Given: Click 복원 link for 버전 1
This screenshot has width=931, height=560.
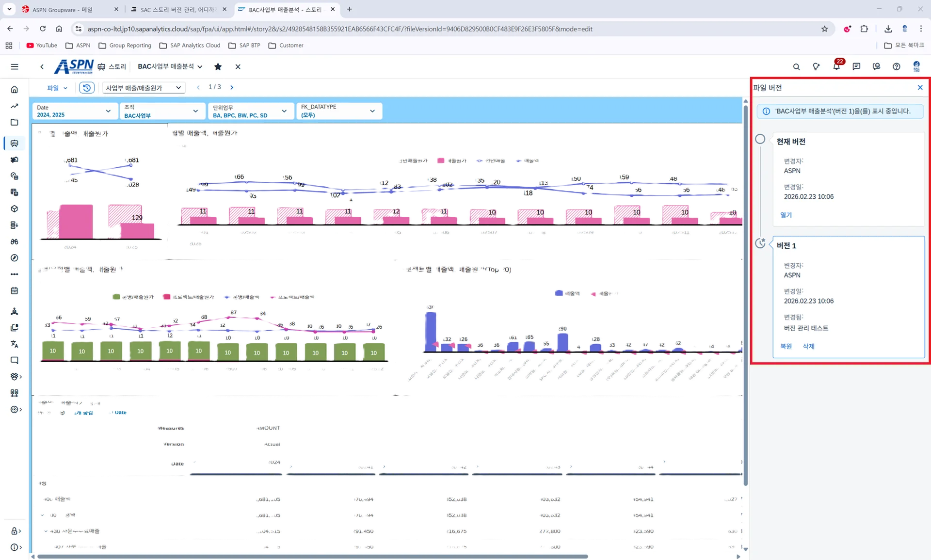Looking at the screenshot, I should [x=786, y=346].
